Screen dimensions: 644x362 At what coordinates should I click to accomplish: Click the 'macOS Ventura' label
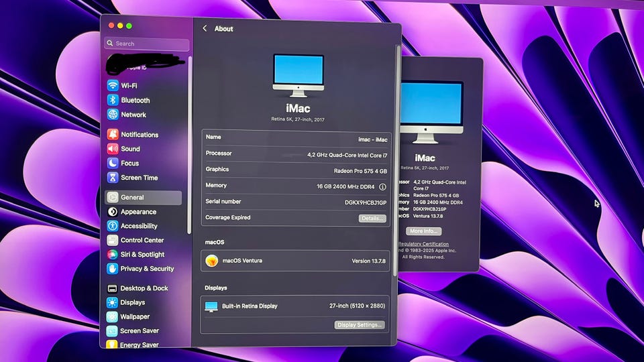pos(242,260)
